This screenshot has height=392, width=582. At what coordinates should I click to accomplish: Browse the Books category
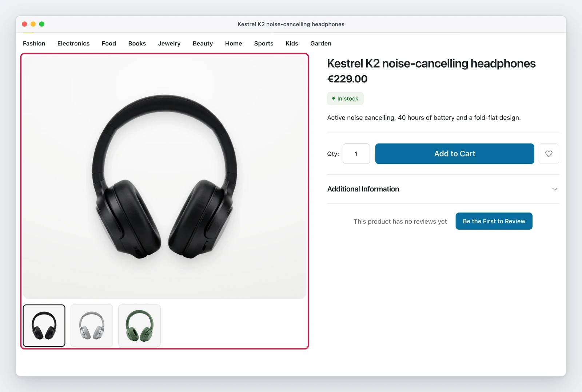pos(137,43)
